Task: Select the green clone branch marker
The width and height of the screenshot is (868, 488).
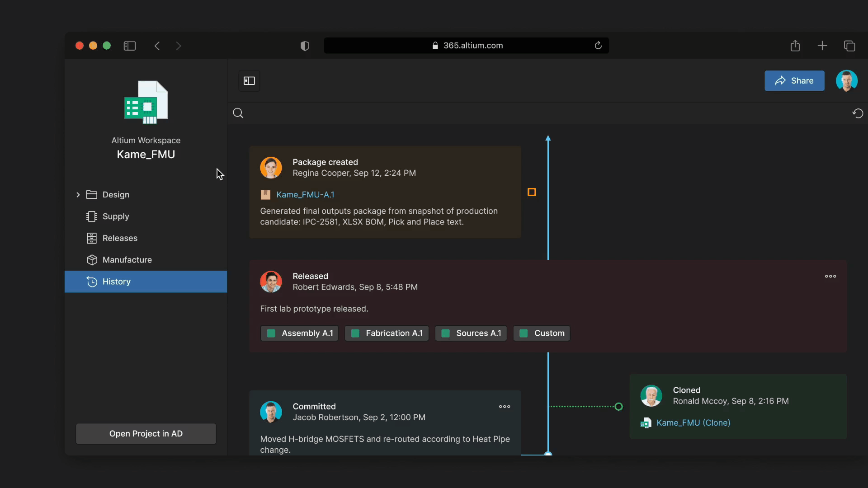Action: [618, 407]
